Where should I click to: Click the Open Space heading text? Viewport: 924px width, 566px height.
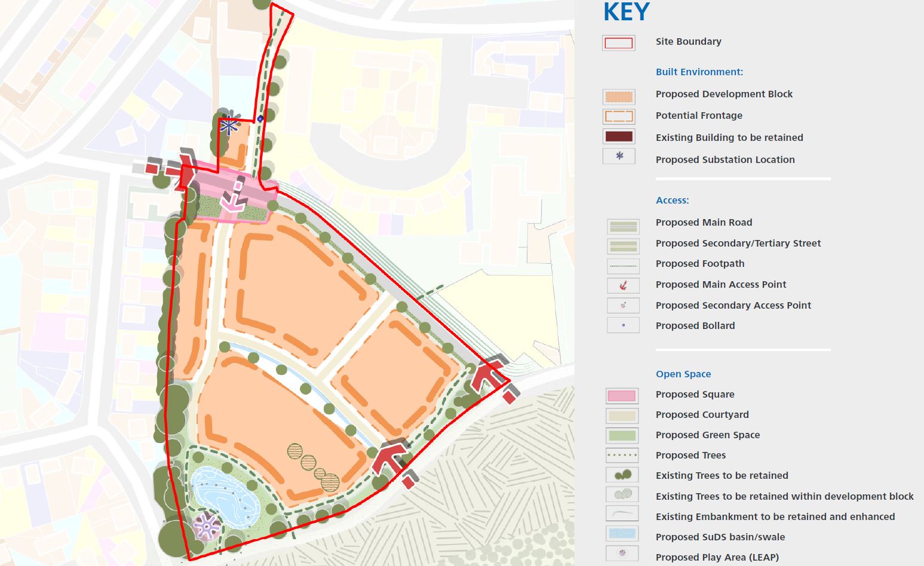click(683, 374)
